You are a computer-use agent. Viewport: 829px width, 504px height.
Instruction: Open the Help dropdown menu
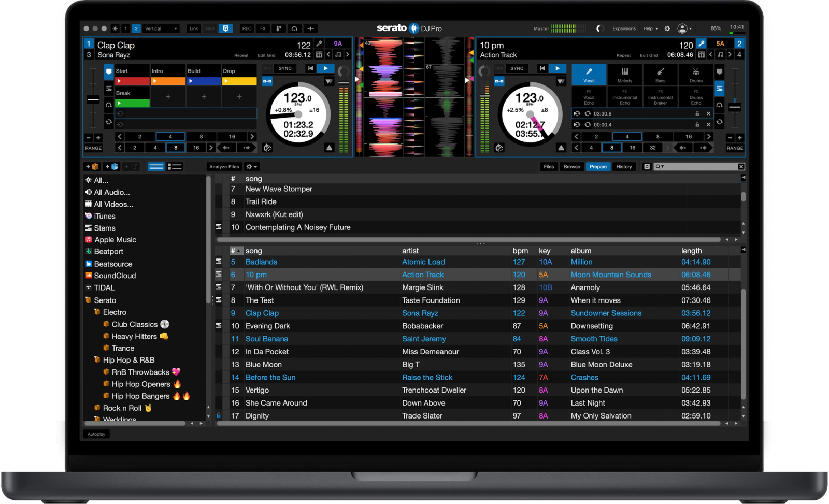pyautogui.click(x=650, y=28)
